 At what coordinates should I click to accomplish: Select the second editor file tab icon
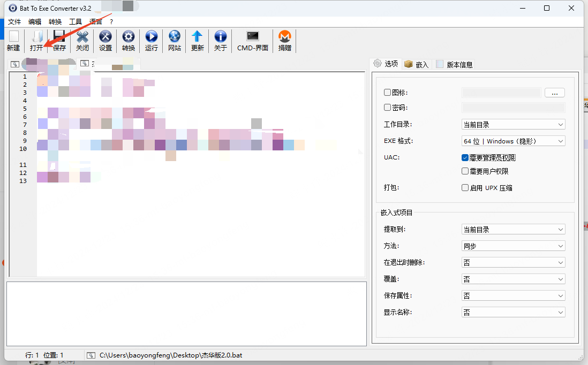(85, 63)
